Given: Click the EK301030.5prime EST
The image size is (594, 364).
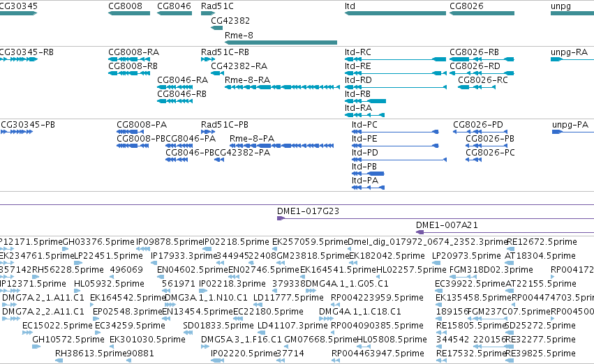Looking at the screenshot, I should [x=113, y=347].
